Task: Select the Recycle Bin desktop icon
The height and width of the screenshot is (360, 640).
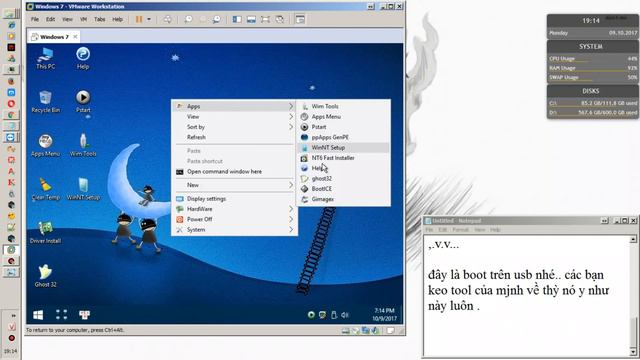Action: pyautogui.click(x=45, y=102)
